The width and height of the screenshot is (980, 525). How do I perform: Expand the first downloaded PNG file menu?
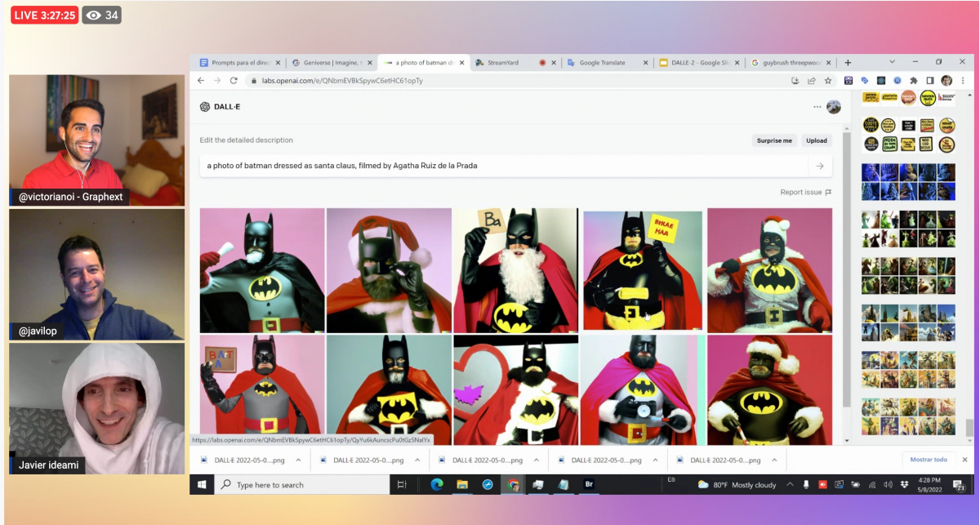point(298,460)
